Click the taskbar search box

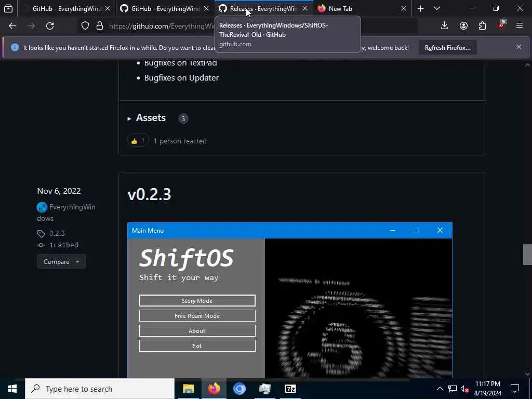pyautogui.click(x=100, y=389)
